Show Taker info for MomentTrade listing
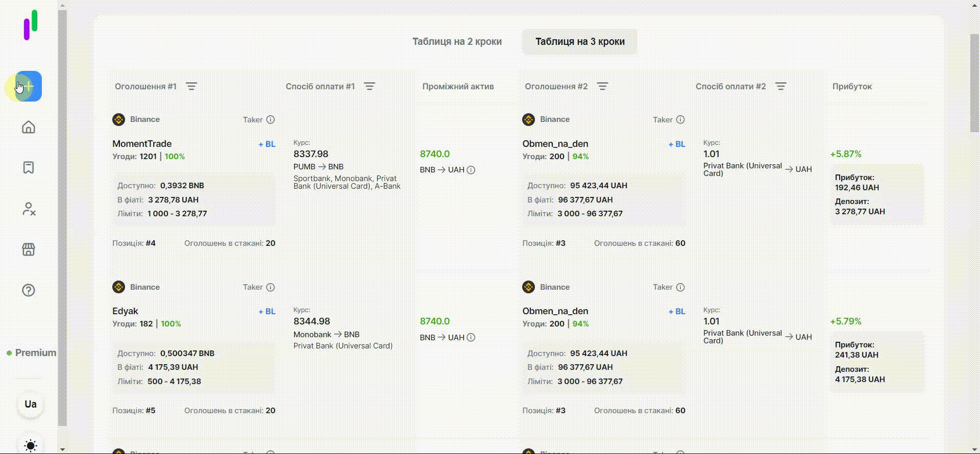 [271, 120]
